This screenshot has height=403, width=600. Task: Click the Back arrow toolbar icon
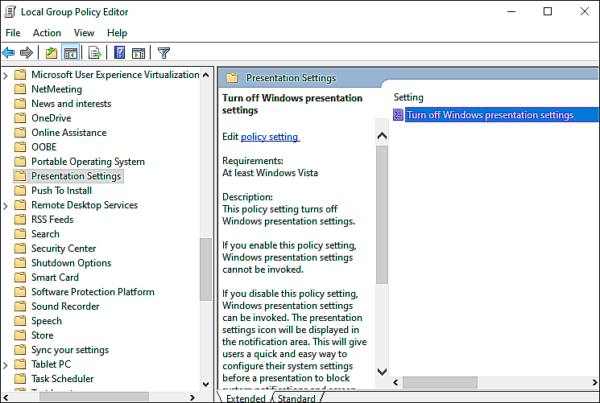[x=9, y=53]
